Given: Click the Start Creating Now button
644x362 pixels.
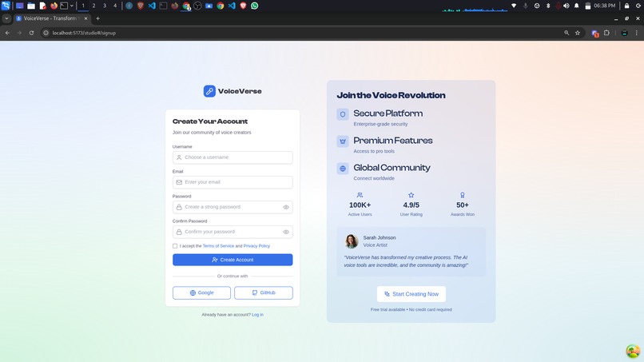Looking at the screenshot, I should (411, 294).
